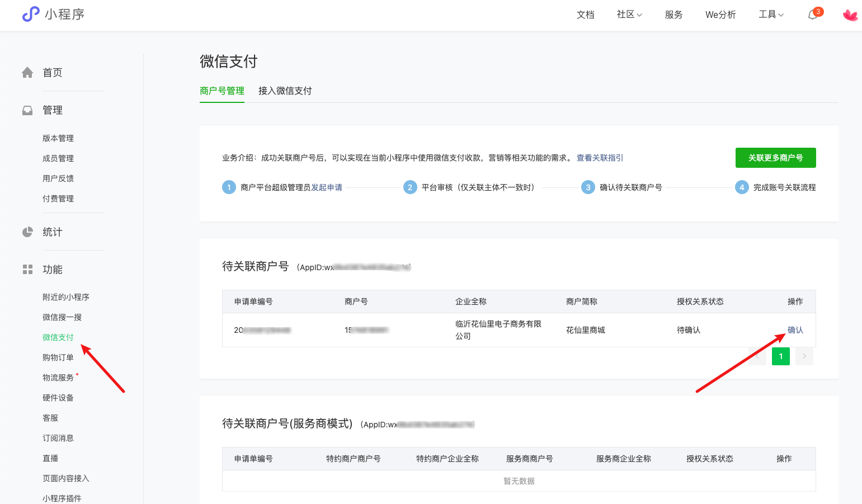The height and width of the screenshot is (504, 862).
Task: Click the inbox icon beside 管理
Action: [x=27, y=110]
